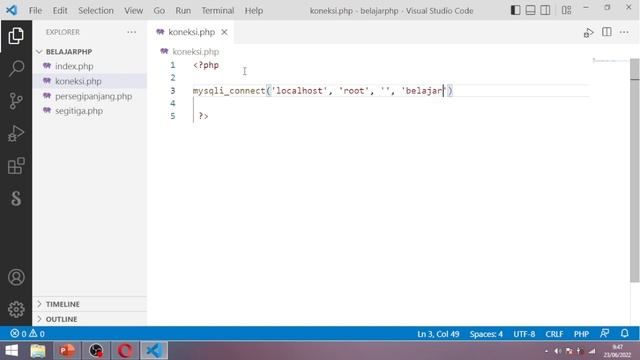Image resolution: width=640 pixels, height=360 pixels.
Task: Open the Source Control view
Action: (x=16, y=101)
